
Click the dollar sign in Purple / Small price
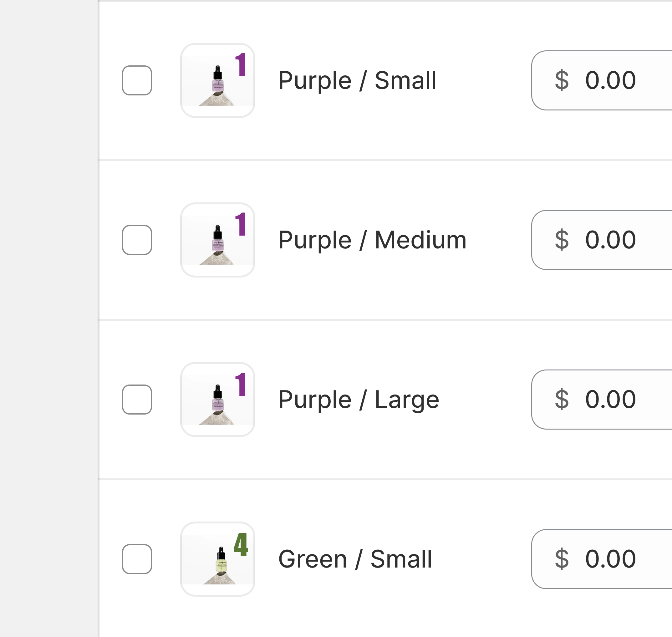[562, 80]
